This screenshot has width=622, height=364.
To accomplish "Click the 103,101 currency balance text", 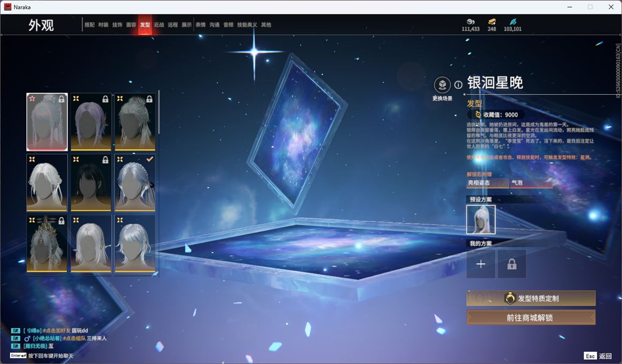I will 512,29.
